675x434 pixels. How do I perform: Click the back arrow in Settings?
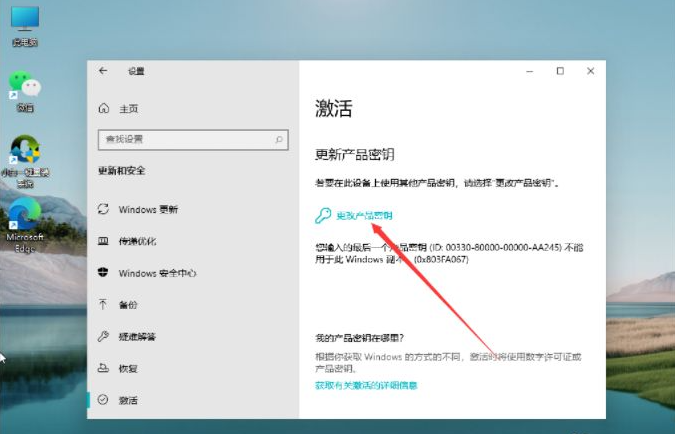103,71
